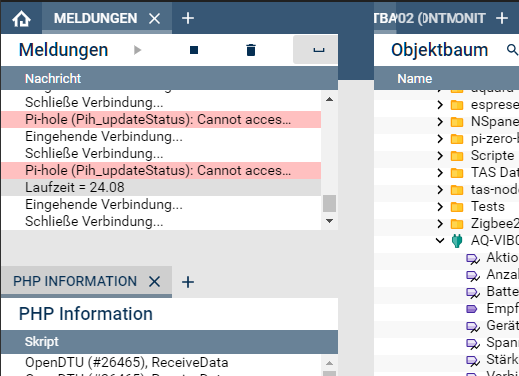Add new tab next to Meldungen tab
The width and height of the screenshot is (519, 376).
(x=188, y=18)
